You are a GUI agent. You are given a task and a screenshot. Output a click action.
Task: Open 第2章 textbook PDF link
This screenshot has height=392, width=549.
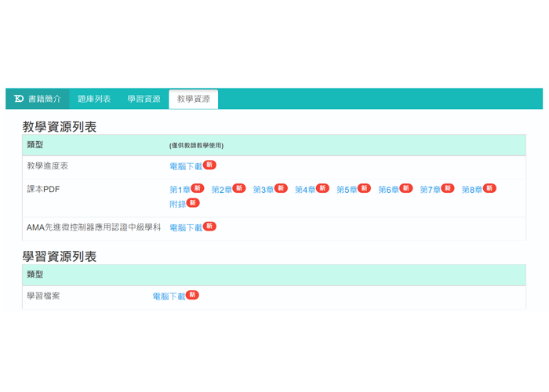[221, 190]
